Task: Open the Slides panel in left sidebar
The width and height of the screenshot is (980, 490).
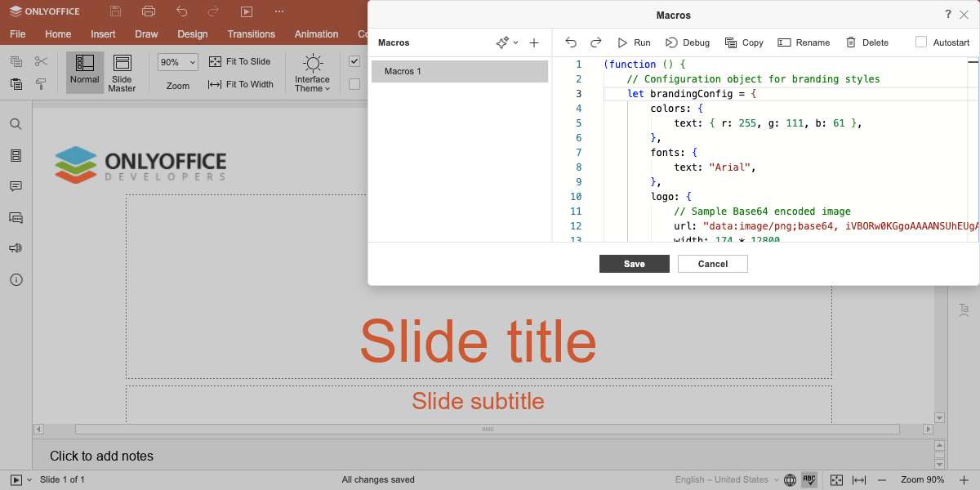Action: coord(16,155)
